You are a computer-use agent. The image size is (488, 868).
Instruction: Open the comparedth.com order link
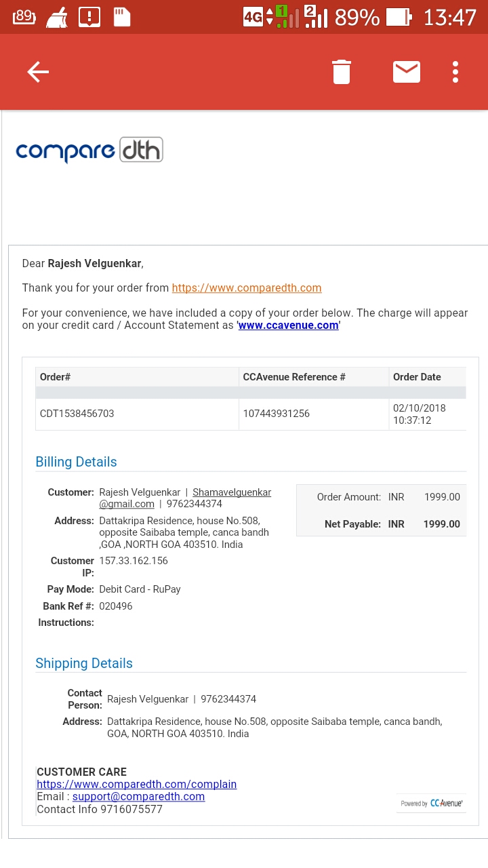tap(247, 288)
